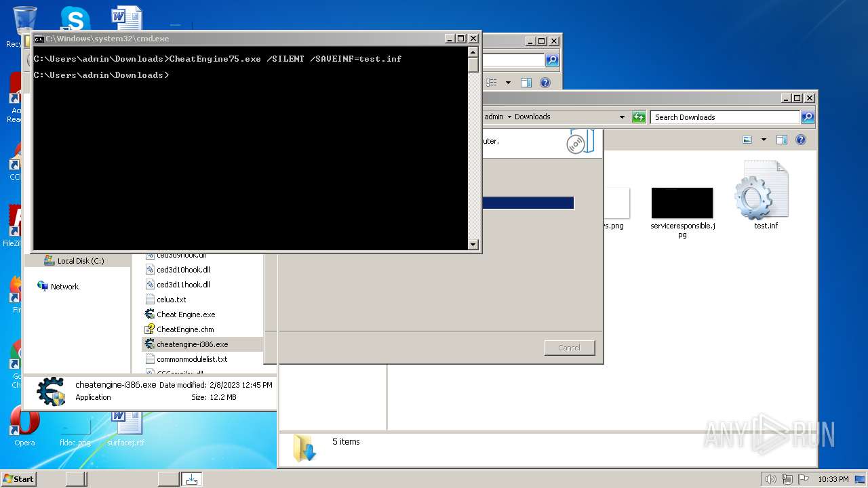Select serviceresponsible.jpg thumbnail in Downloads
The image size is (868, 488).
[x=682, y=212]
